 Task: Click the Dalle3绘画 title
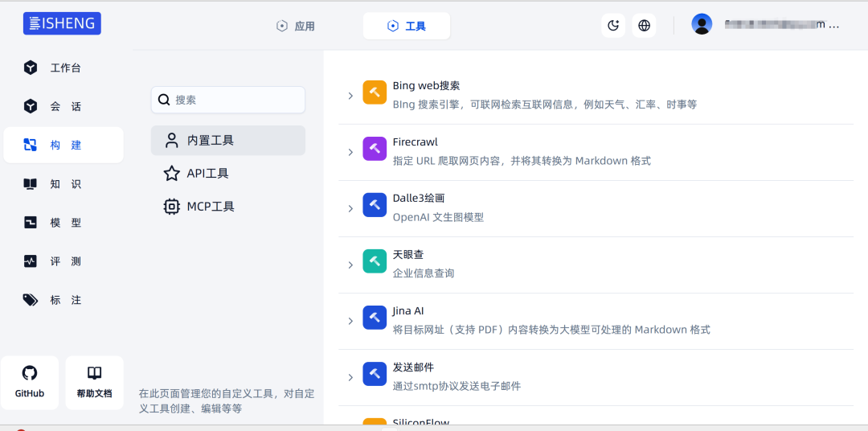419,199
